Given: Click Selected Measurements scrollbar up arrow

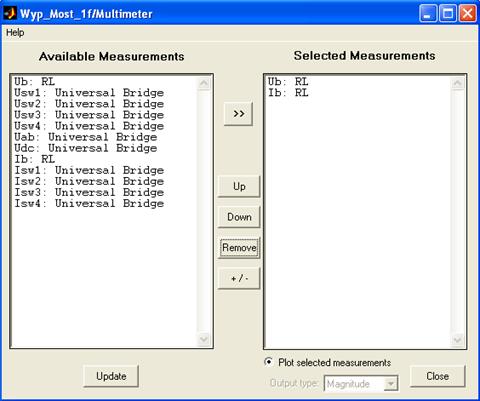Looking at the screenshot, I should click(457, 83).
